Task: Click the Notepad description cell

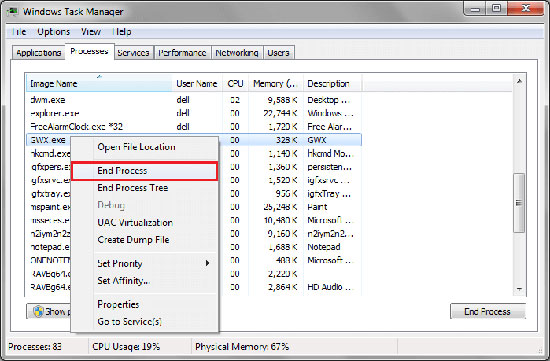Action: (324, 247)
